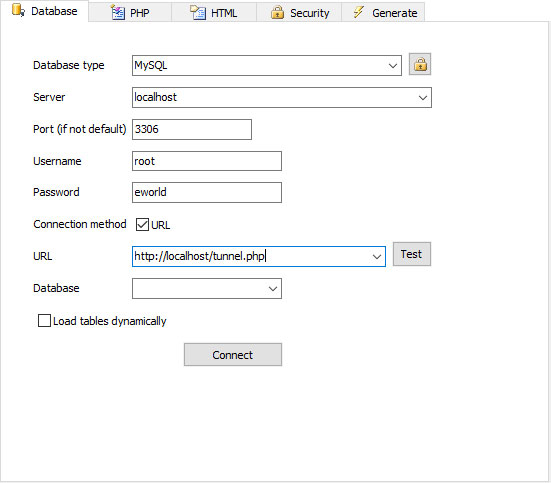Click the Security tab padlock icon
This screenshot has width=551, height=483.
pos(277,12)
